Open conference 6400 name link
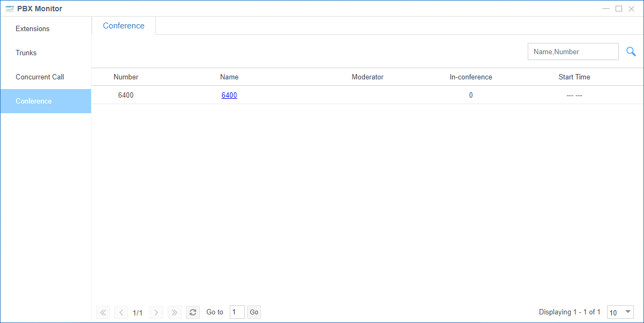The height and width of the screenshot is (323, 644). pos(229,96)
